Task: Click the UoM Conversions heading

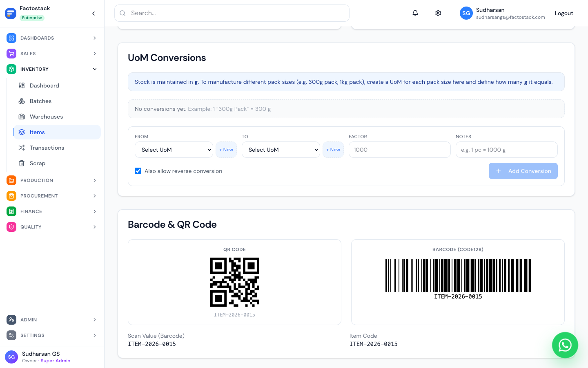Action: 167,58
